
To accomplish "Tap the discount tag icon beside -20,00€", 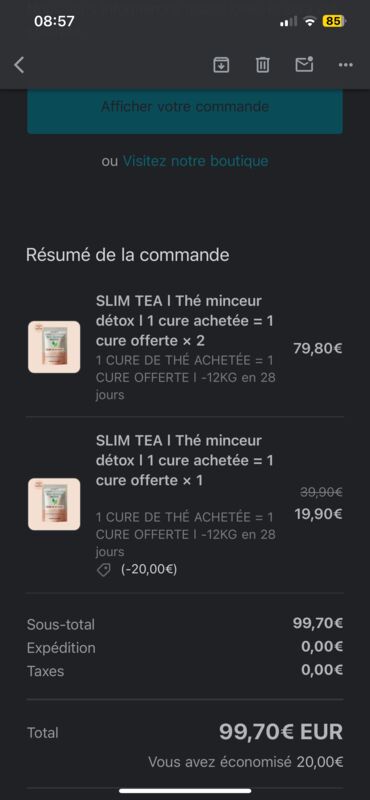I will tap(104, 570).
